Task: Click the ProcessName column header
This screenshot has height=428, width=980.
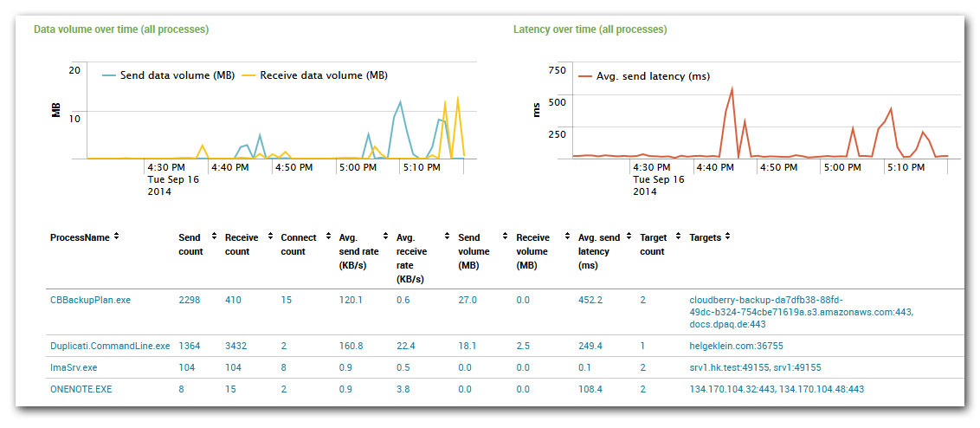Action: (x=80, y=237)
